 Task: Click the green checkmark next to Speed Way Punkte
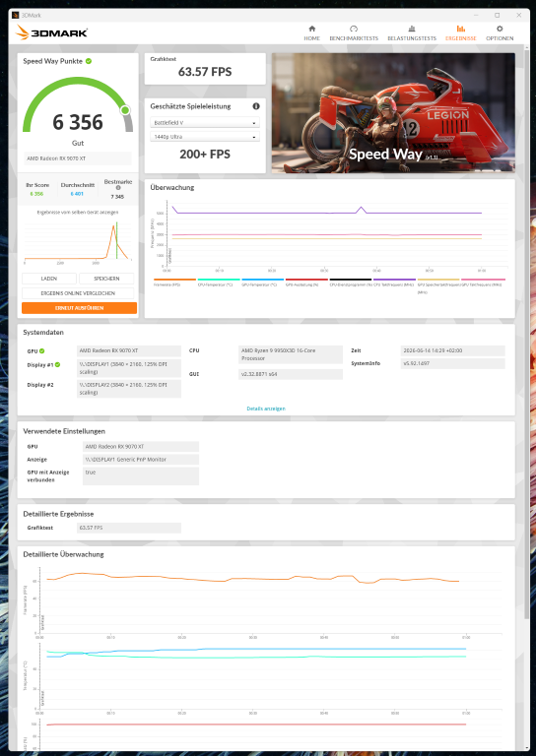89,61
